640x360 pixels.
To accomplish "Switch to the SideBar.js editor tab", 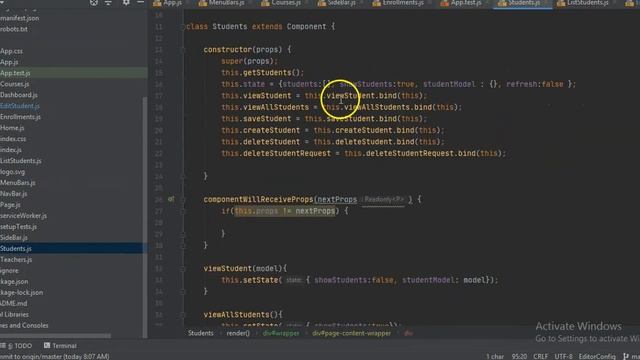I will pos(337,3).
